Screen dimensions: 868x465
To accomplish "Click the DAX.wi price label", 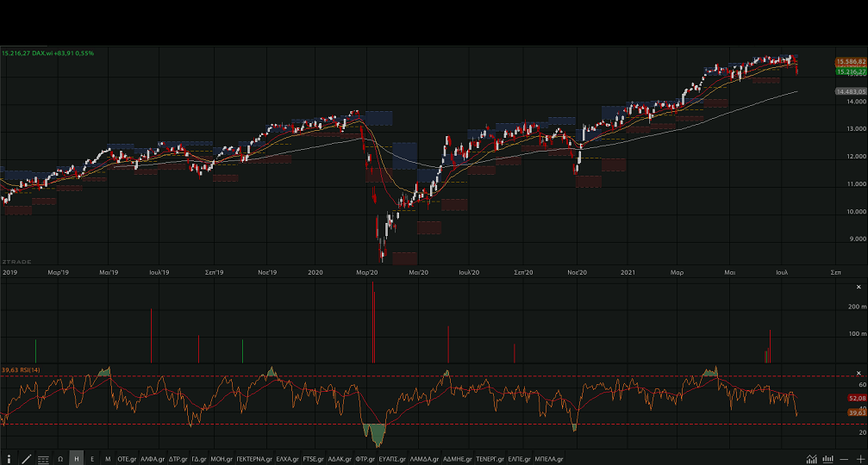I will pos(48,53).
